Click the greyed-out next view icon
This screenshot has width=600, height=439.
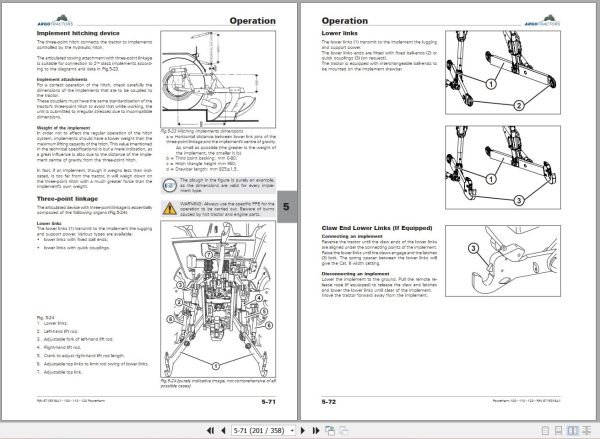(x=344, y=431)
